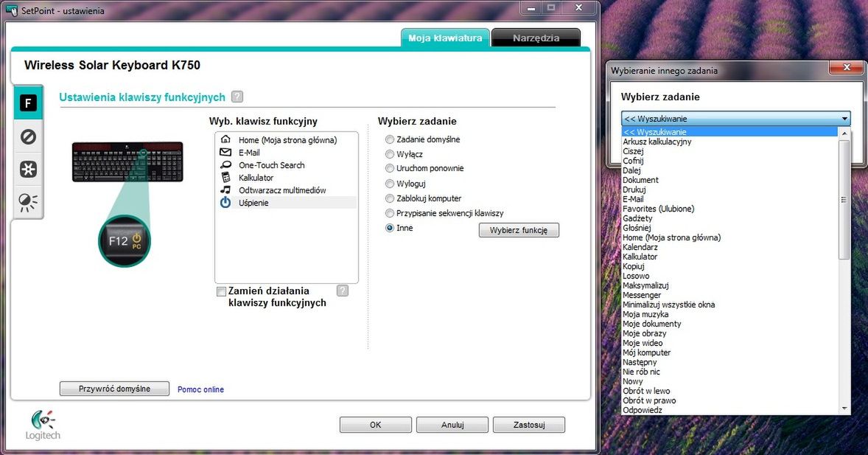This screenshot has width=868, height=455.
Task: Choose Kopiuj from task list
Action: pyautogui.click(x=729, y=266)
